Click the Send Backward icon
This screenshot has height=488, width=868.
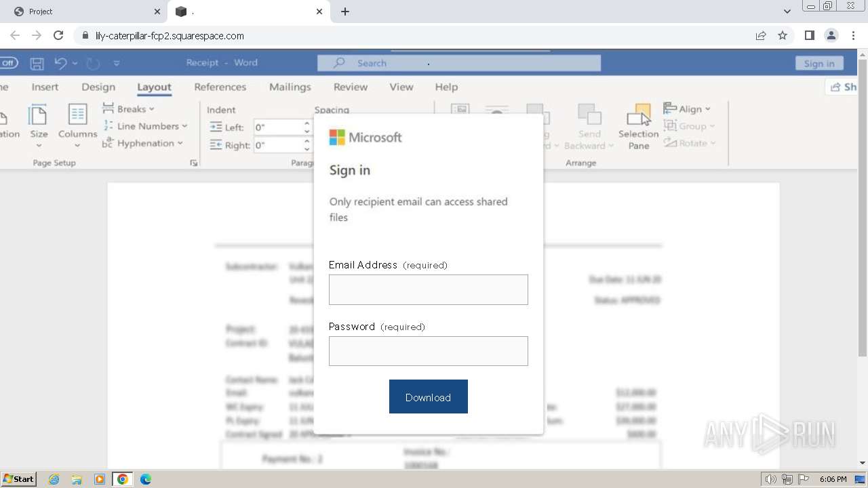(x=589, y=115)
